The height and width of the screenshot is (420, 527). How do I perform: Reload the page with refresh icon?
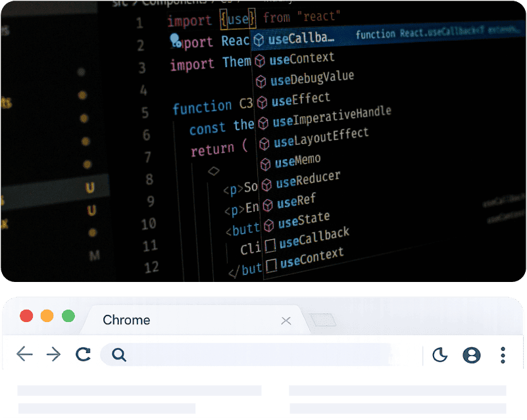[x=83, y=355]
